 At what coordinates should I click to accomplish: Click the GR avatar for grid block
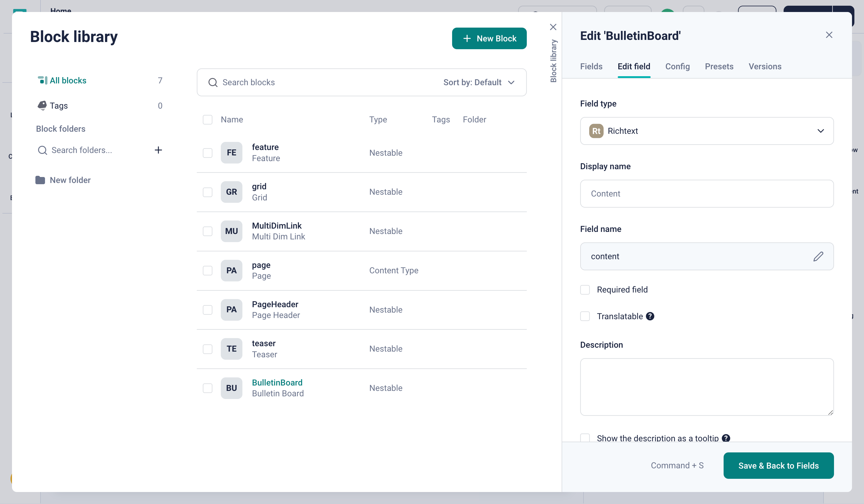click(231, 192)
